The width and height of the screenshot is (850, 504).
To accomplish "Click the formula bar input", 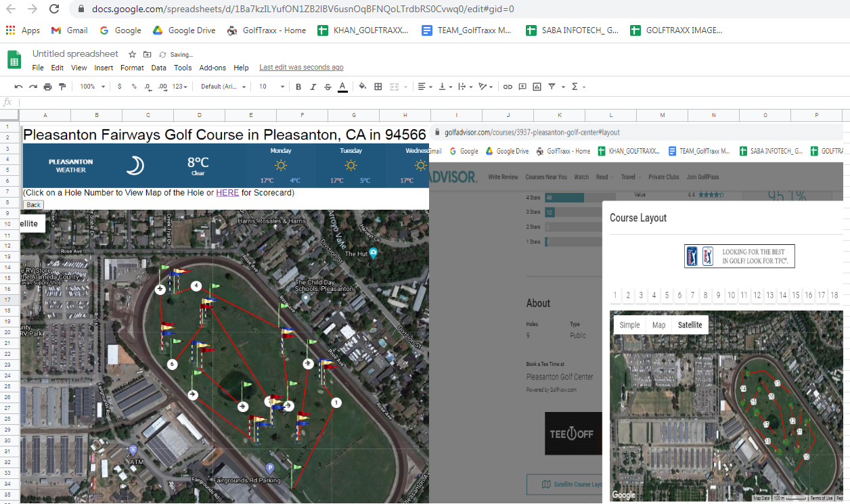I will click(433, 102).
